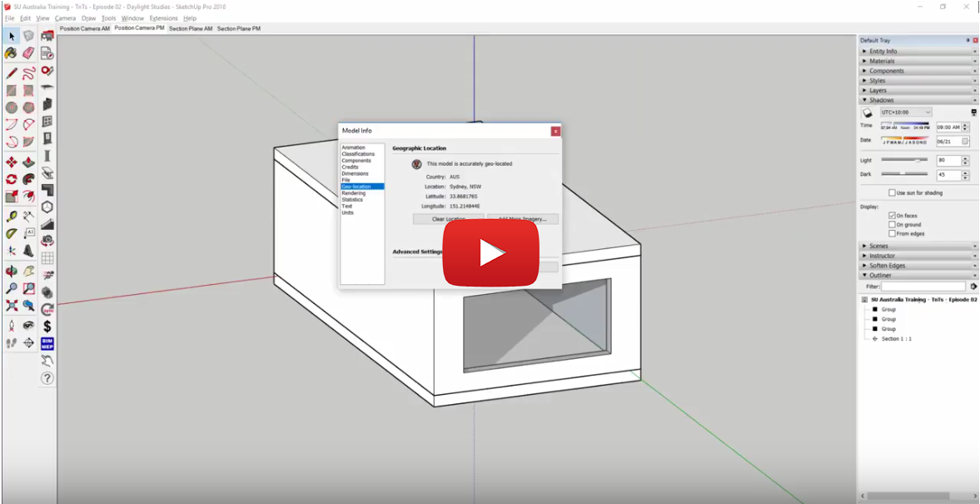This screenshot has width=980, height=504.
Task: Check the From edges checkbox
Action: tap(892, 233)
